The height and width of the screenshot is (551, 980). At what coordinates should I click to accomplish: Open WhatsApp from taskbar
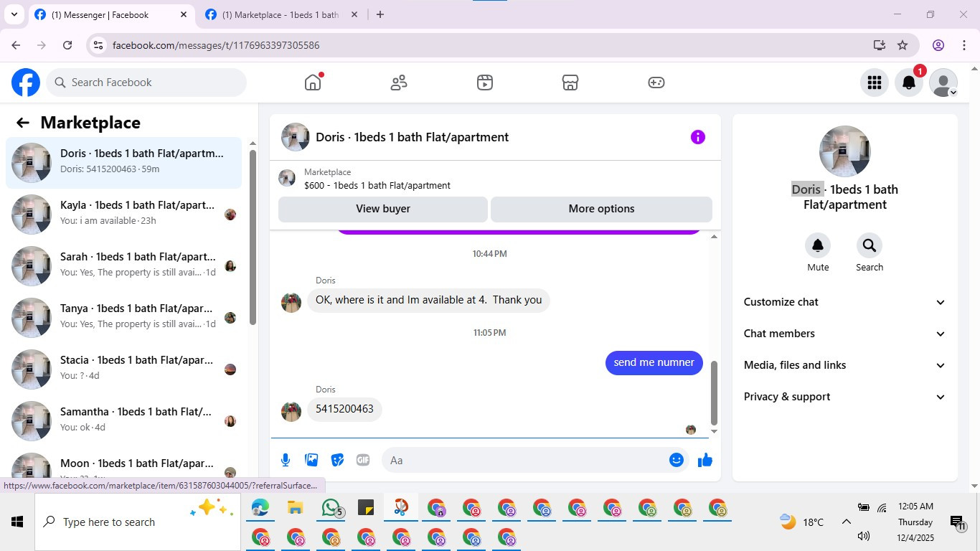(331, 509)
